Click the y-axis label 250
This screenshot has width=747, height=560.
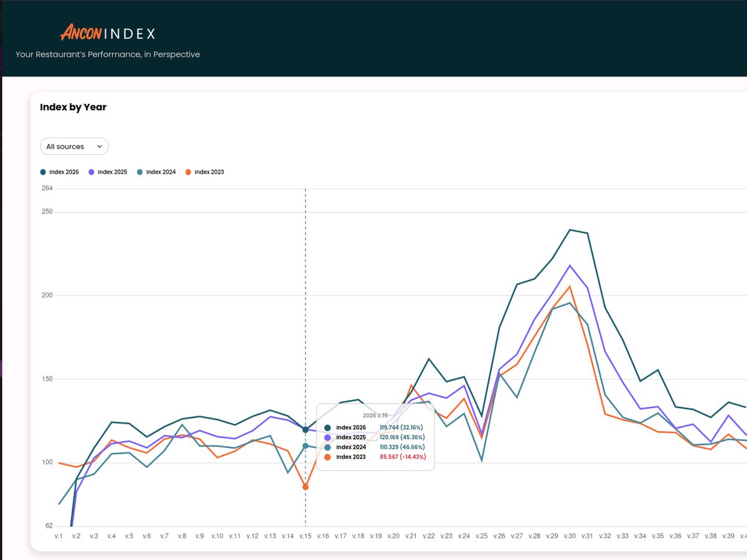click(x=47, y=212)
